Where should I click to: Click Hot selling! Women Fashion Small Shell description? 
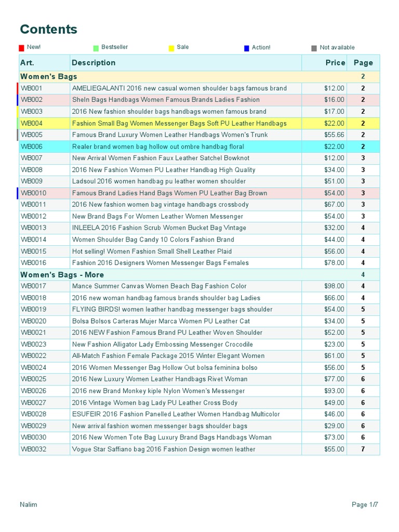click(152, 251)
